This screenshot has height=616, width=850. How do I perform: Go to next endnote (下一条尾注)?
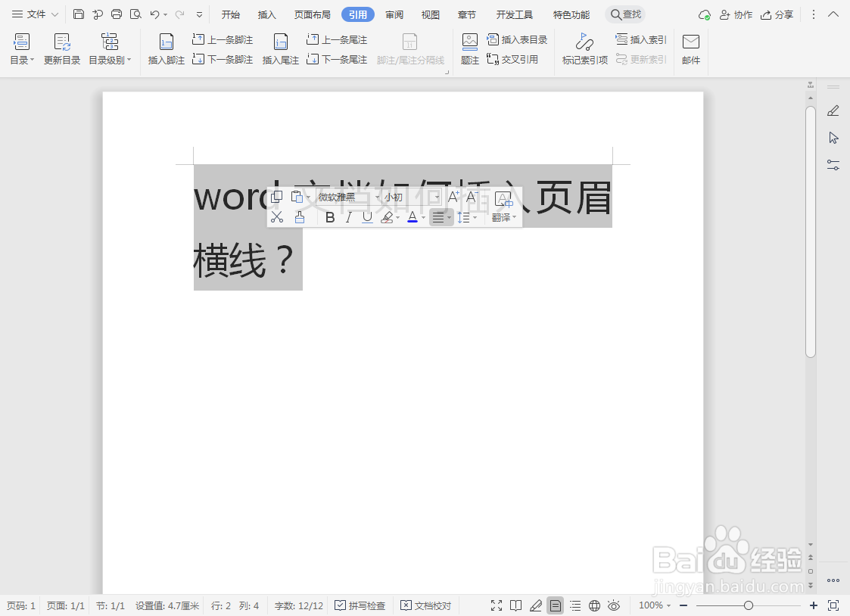pos(337,59)
